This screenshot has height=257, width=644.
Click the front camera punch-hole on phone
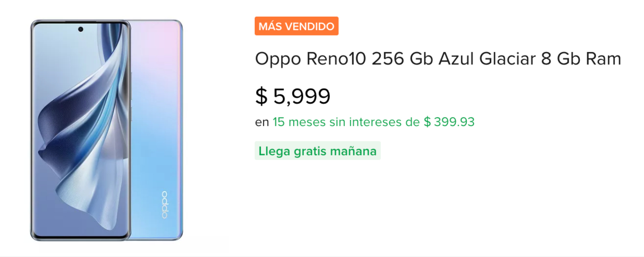81,29
